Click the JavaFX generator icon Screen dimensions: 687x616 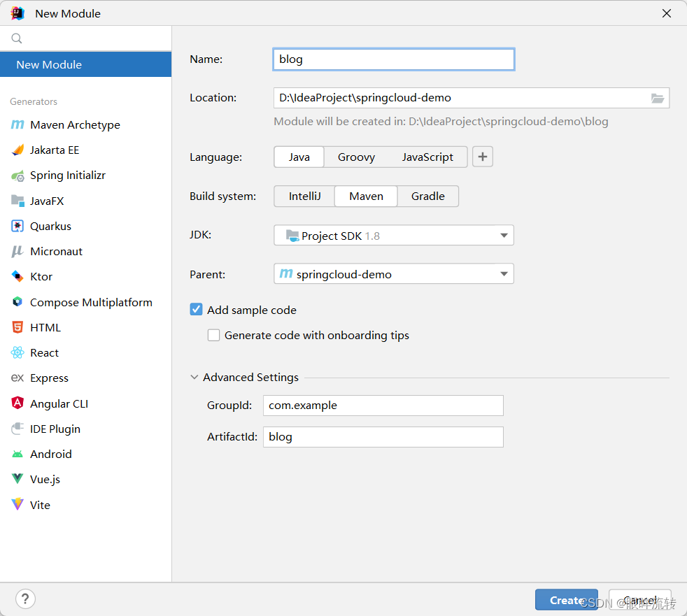point(17,201)
